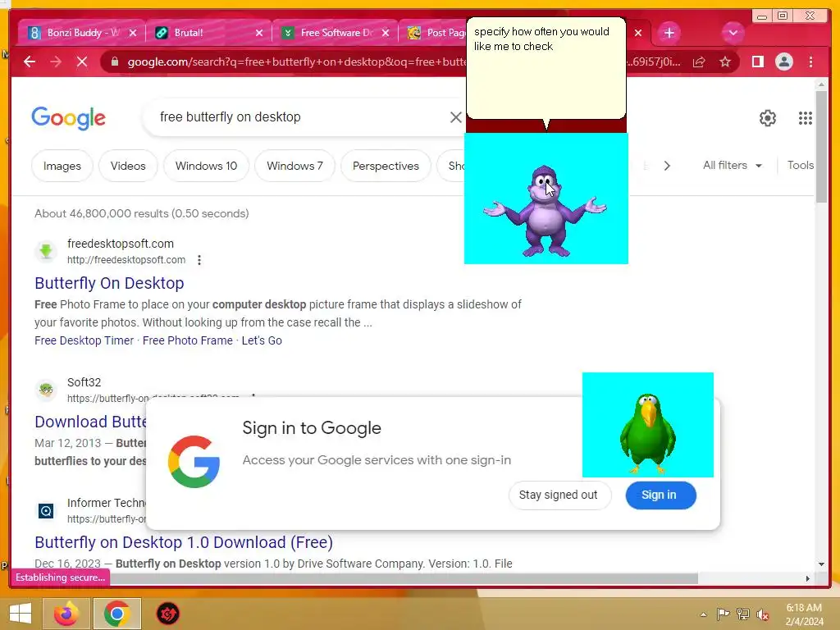The height and width of the screenshot is (630, 840).
Task: Click the Informer Technologies favicon
Action: coord(46,510)
